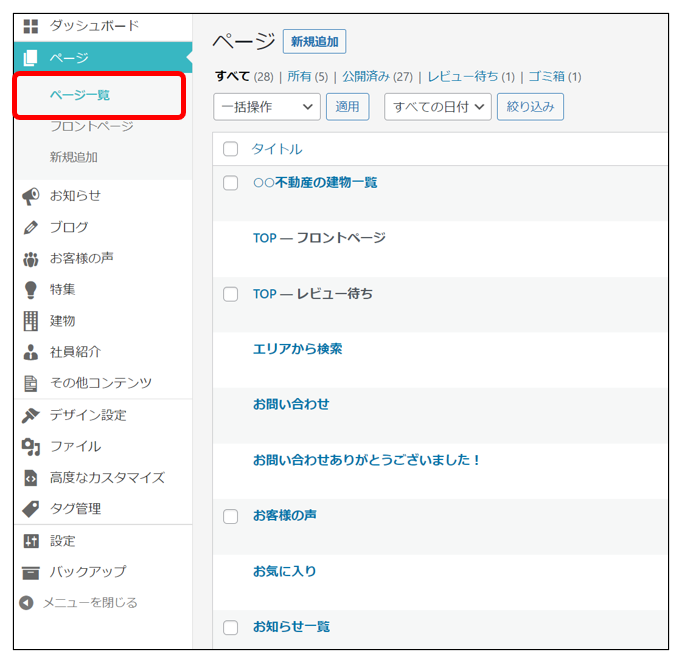Click the Dashboard grid icon
Viewport: 679px width, 661px height.
click(30, 26)
